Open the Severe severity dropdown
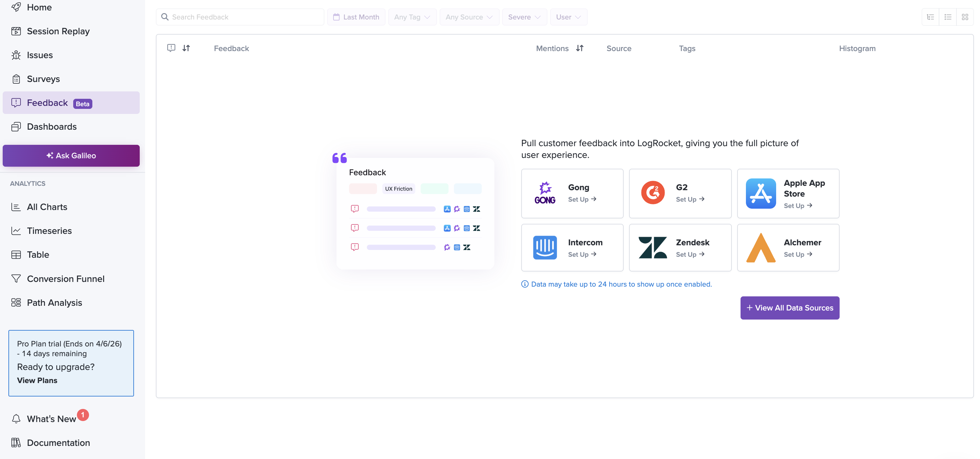The height and width of the screenshot is (459, 980). click(524, 17)
